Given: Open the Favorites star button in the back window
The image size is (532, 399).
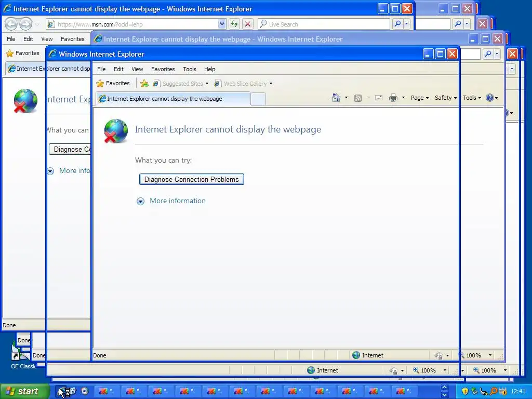Looking at the screenshot, I should click(x=23, y=54).
